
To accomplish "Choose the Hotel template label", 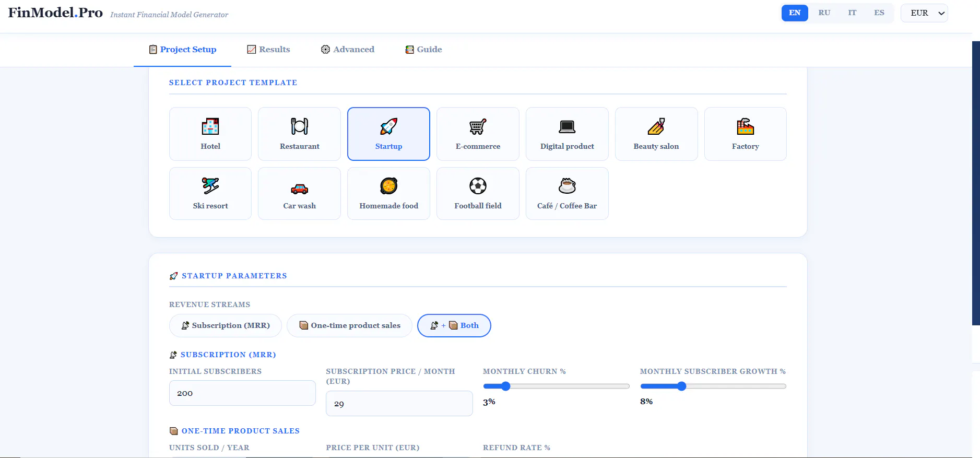I will [210, 146].
